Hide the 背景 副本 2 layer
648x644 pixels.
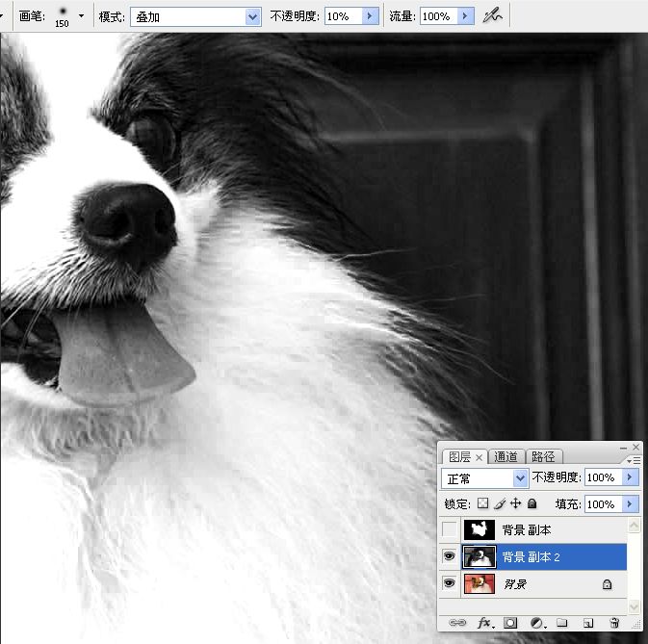click(x=450, y=556)
